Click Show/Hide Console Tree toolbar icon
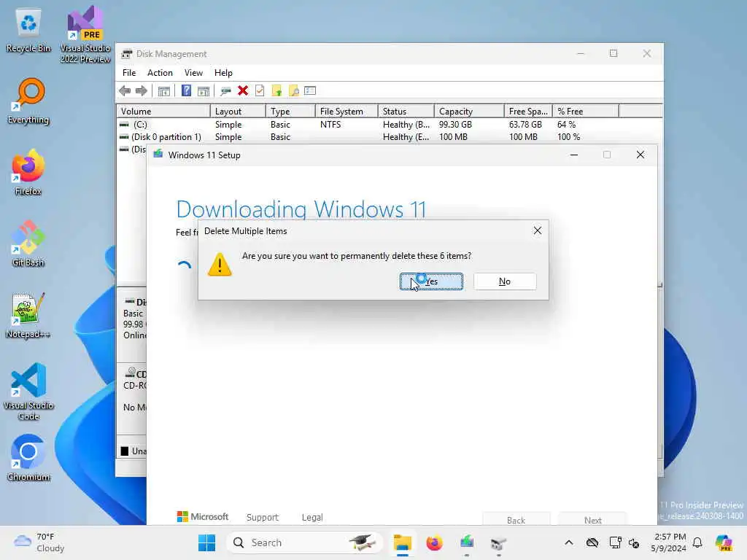Screen dimensions: 747x560 [164, 91]
